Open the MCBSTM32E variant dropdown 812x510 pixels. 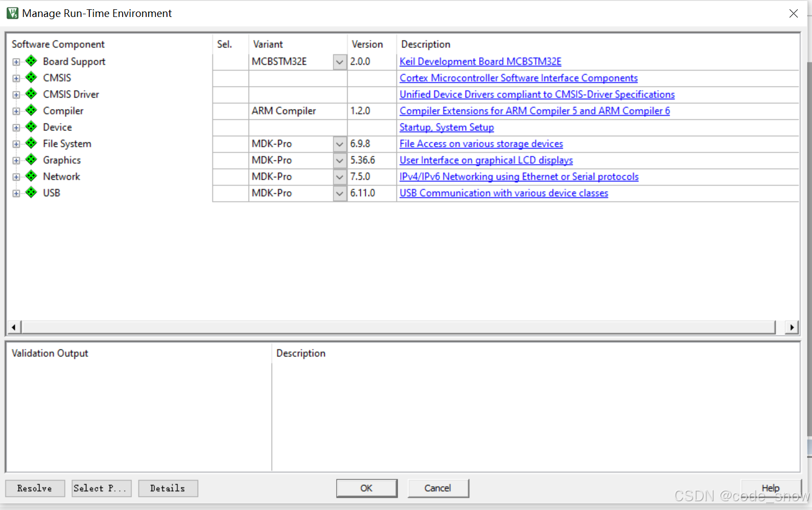339,62
